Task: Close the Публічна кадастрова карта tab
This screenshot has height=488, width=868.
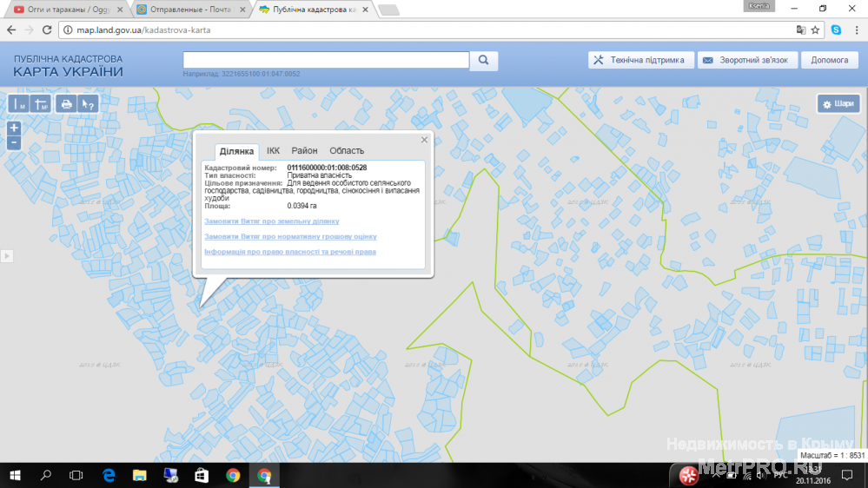Action: [365, 10]
